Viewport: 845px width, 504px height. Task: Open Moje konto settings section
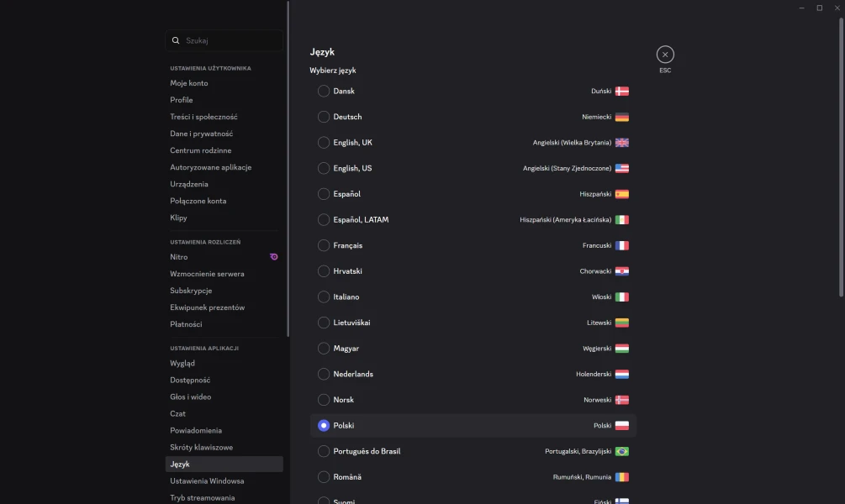point(189,83)
